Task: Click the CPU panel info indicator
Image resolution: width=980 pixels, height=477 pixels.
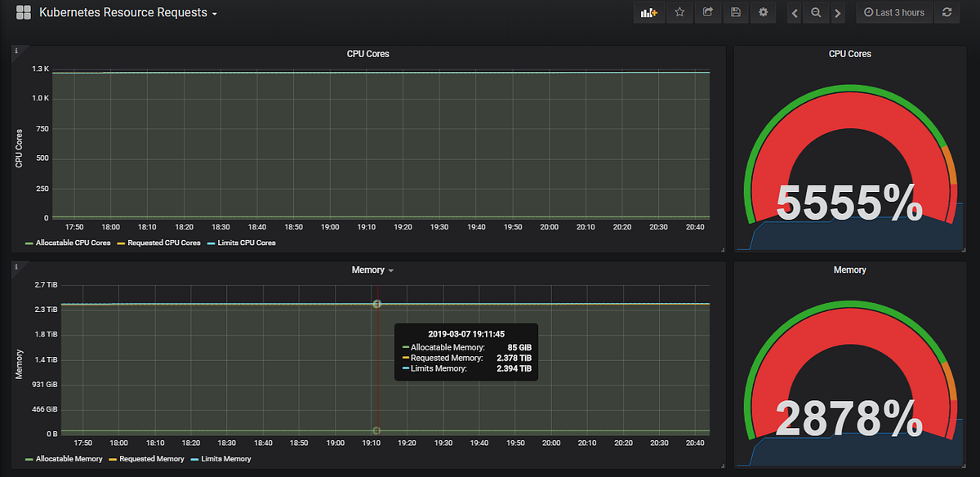Action: pyautogui.click(x=16, y=49)
